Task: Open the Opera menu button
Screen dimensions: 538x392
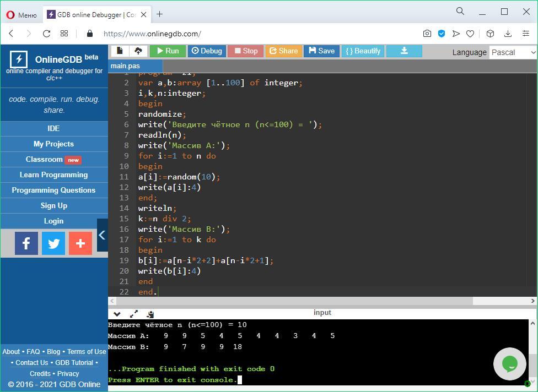Action: pyautogui.click(x=21, y=15)
